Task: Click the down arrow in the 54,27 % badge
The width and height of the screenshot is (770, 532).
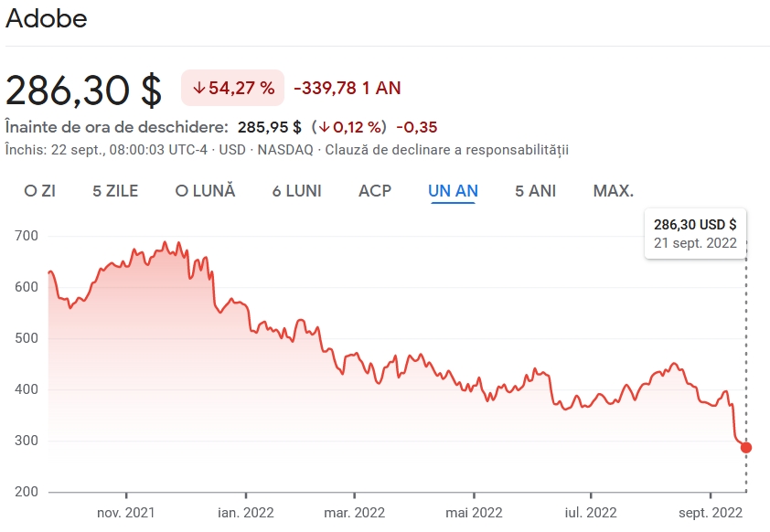Action: [x=198, y=89]
